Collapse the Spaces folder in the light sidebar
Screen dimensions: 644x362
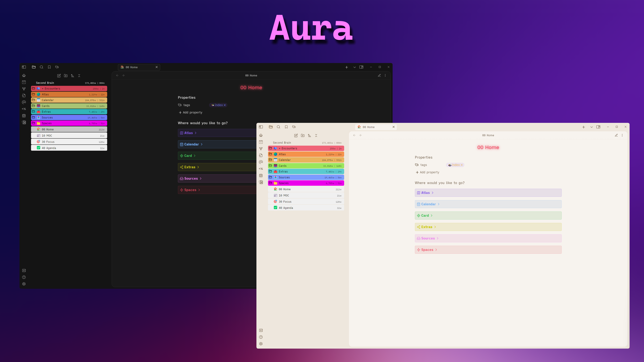[x=283, y=183]
